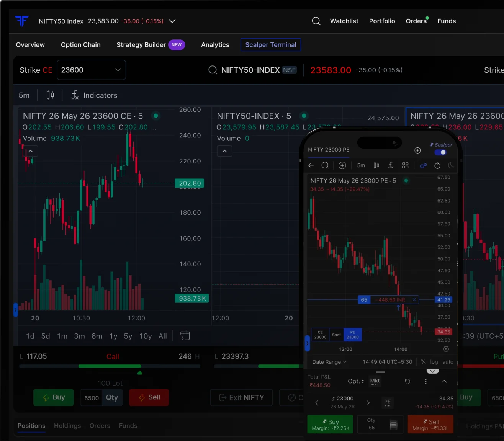Open Watchlist in top navigation
Image resolution: width=504 pixels, height=441 pixels.
tap(344, 21)
